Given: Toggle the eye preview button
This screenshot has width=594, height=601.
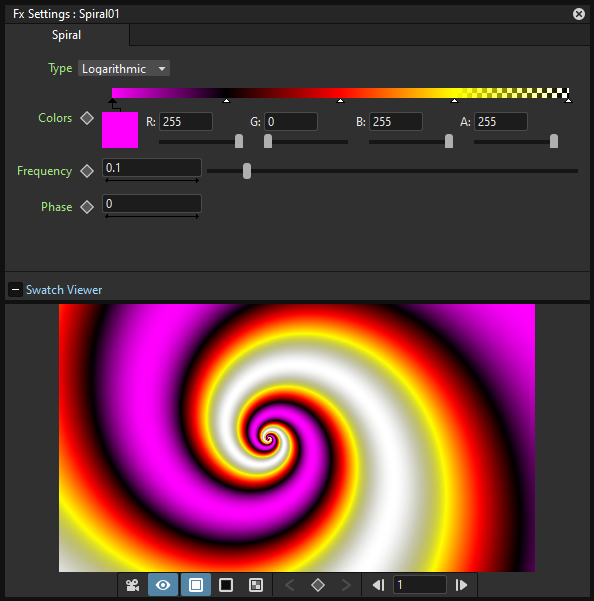Looking at the screenshot, I should tap(163, 585).
